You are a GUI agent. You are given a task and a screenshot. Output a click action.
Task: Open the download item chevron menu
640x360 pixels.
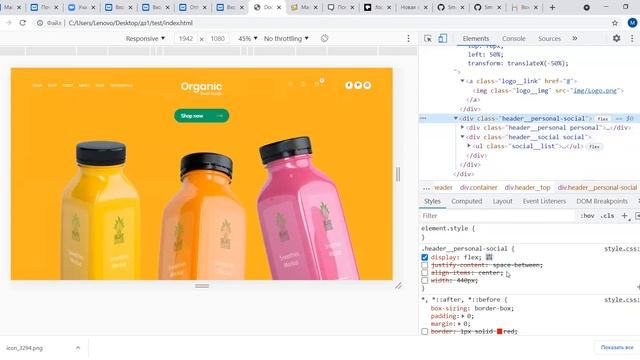click(78, 348)
